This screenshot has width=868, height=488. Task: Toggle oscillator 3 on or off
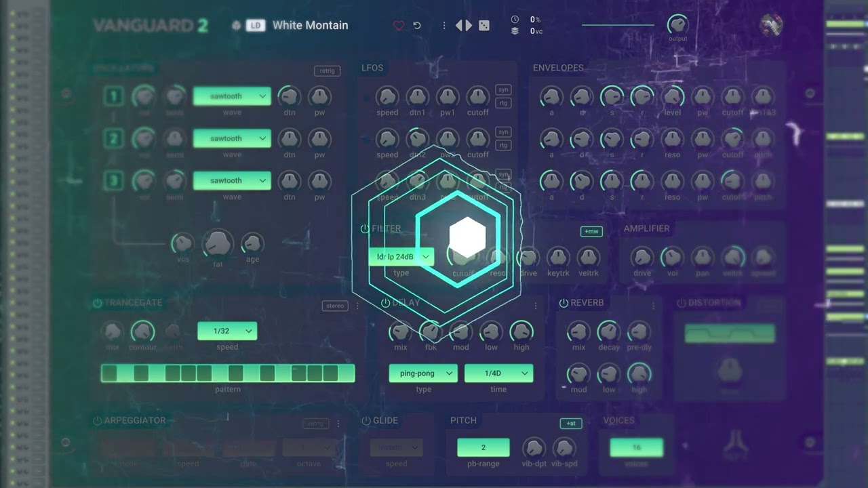(114, 181)
